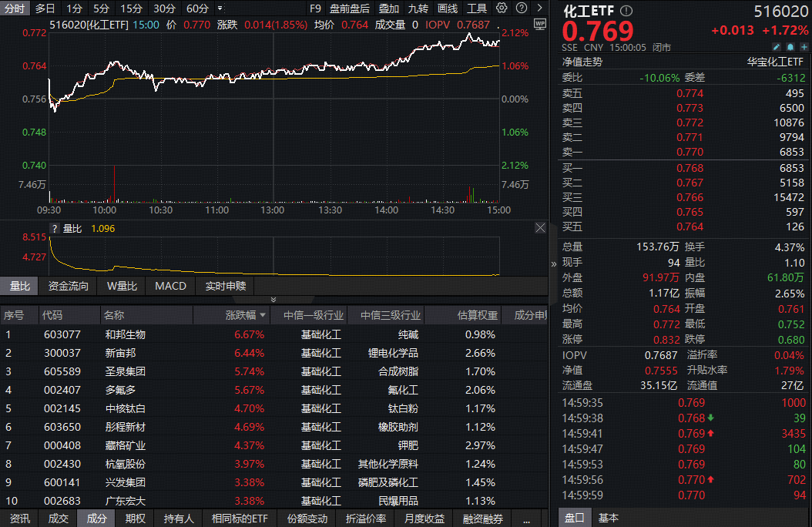Toggle the 九转 indicator
The width and height of the screenshot is (812, 527).
coord(418,8)
